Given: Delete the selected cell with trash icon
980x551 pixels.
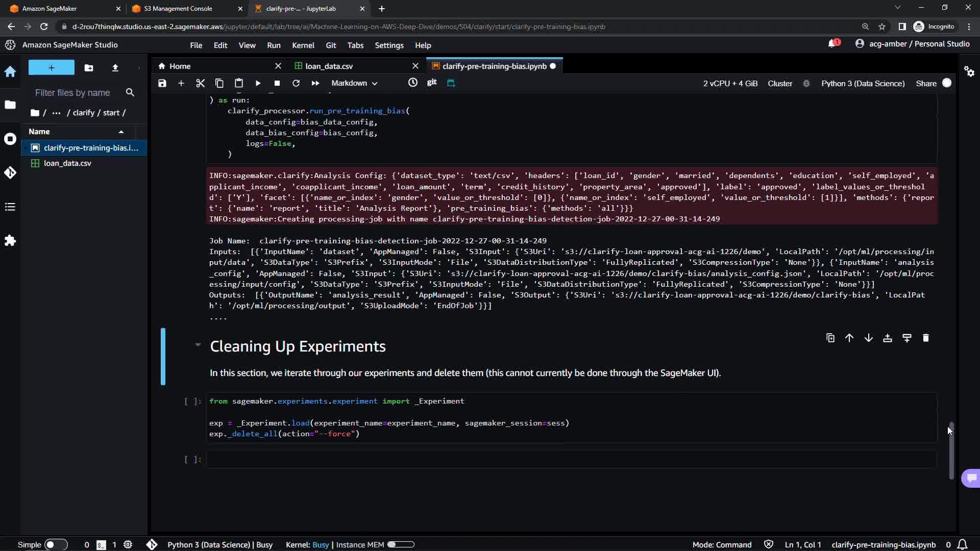Looking at the screenshot, I should (x=925, y=338).
